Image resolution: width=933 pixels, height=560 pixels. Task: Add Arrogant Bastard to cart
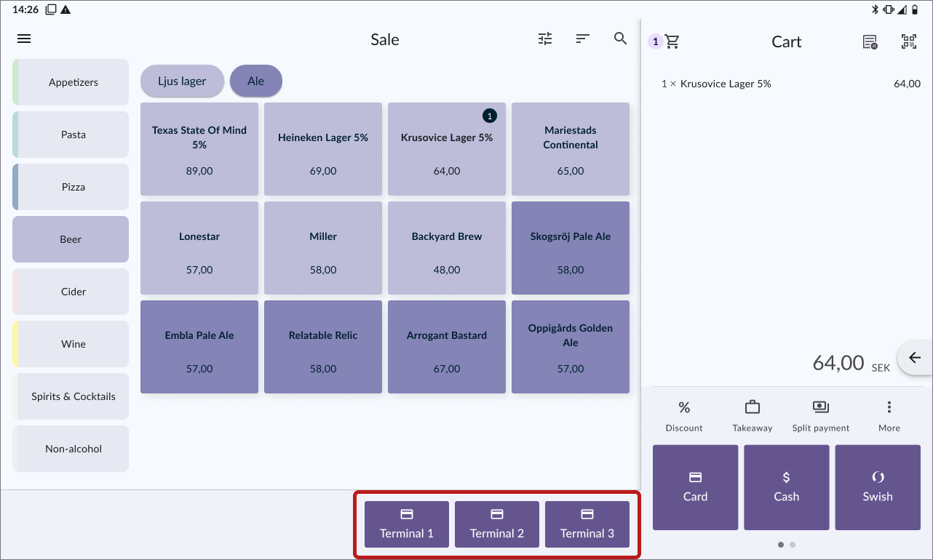click(x=447, y=347)
